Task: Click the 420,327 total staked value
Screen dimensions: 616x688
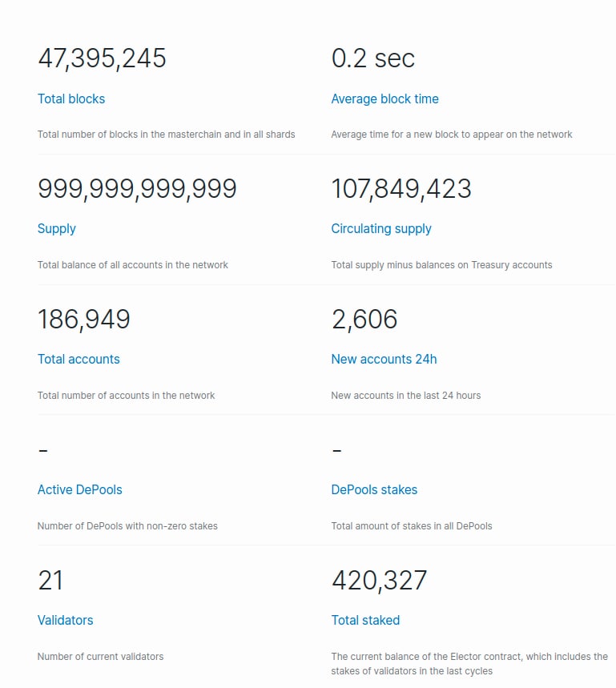Action: [x=380, y=581]
